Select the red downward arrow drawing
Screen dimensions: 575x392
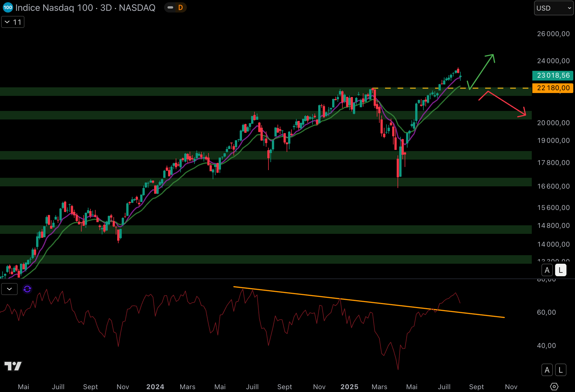pos(506,103)
